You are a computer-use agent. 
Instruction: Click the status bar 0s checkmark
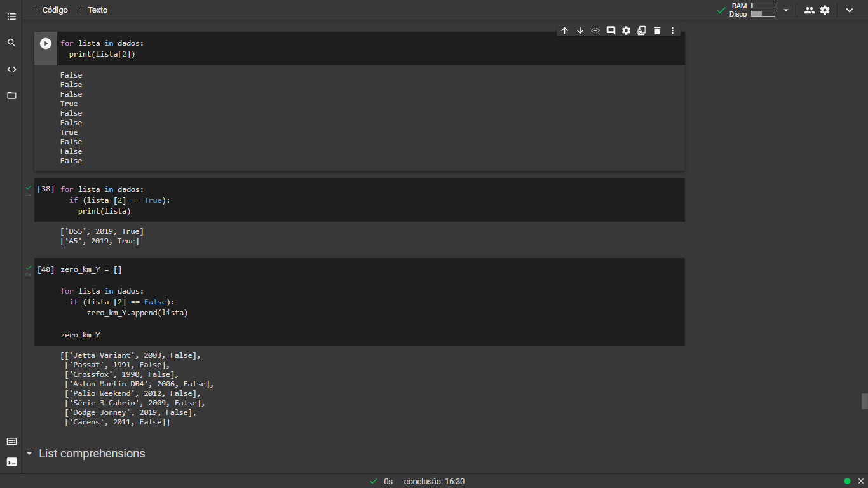point(374,482)
